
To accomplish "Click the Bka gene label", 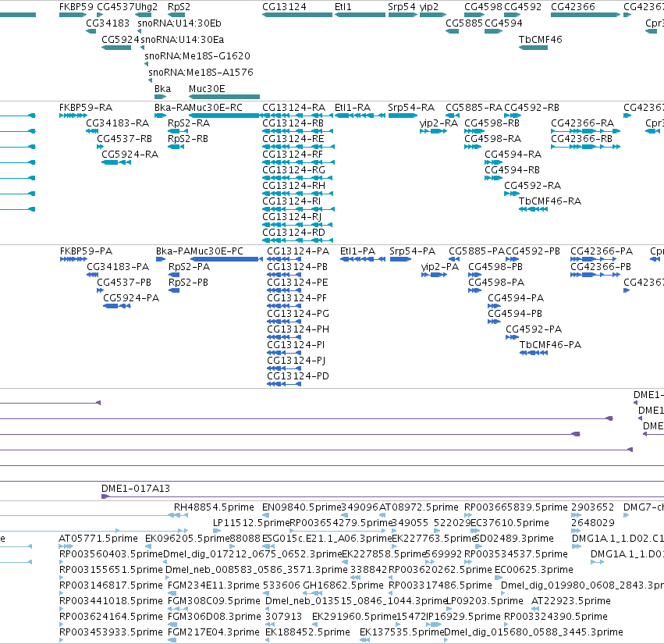I will pyautogui.click(x=162, y=89).
